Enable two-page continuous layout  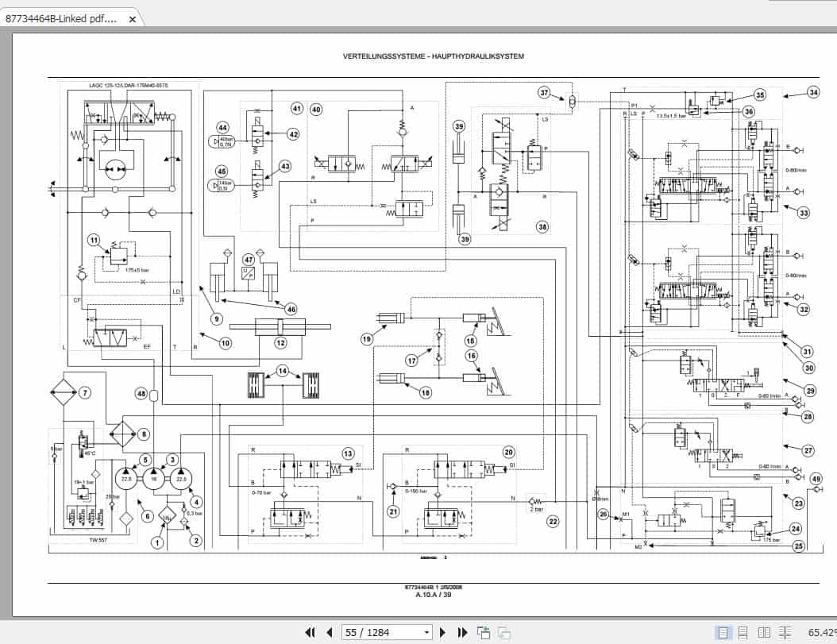785,632
